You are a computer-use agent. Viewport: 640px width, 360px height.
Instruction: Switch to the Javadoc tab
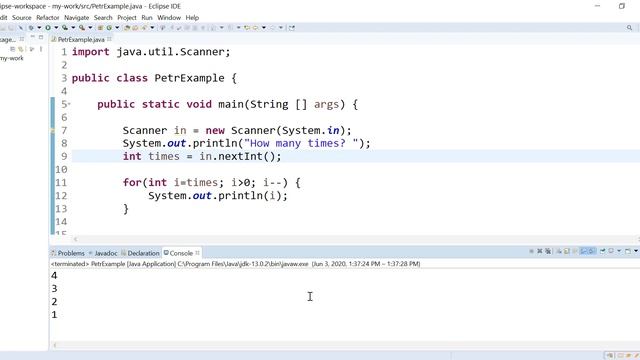103,253
